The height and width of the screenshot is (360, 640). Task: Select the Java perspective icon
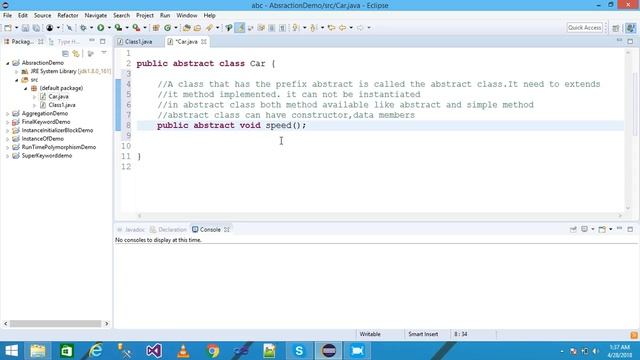click(x=631, y=28)
